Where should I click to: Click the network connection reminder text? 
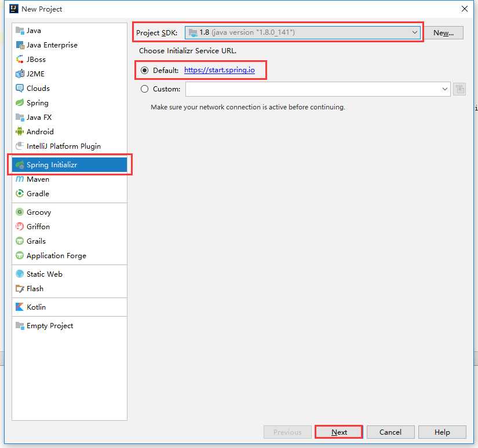click(x=248, y=107)
